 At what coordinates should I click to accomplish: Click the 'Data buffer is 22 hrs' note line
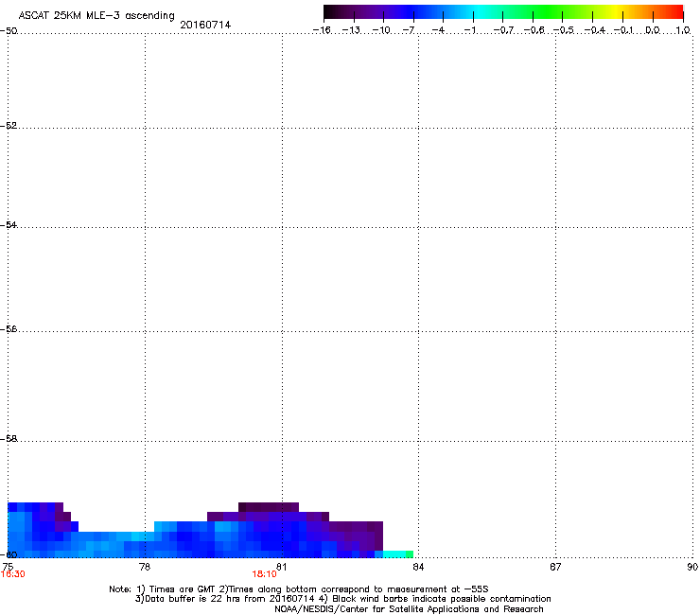[x=342, y=599]
